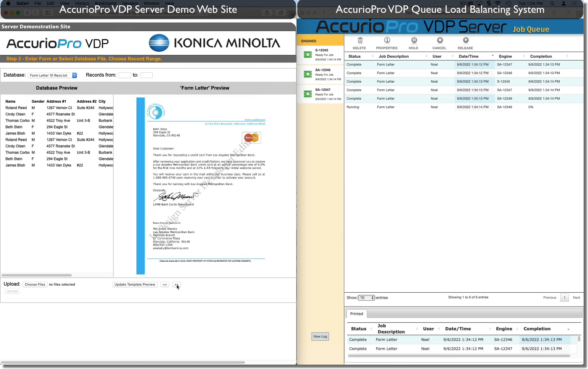
Task: Select the S-12345 engine icon
Action: pyautogui.click(x=308, y=55)
